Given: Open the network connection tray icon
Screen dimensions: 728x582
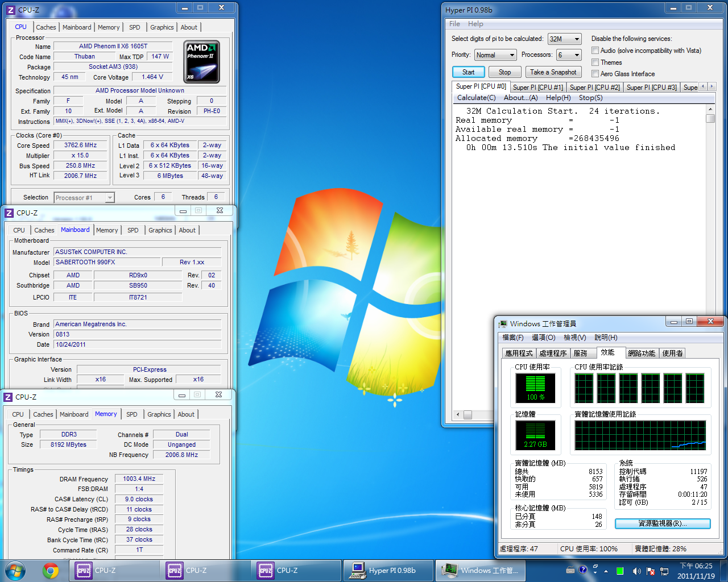Looking at the screenshot, I should [x=663, y=571].
